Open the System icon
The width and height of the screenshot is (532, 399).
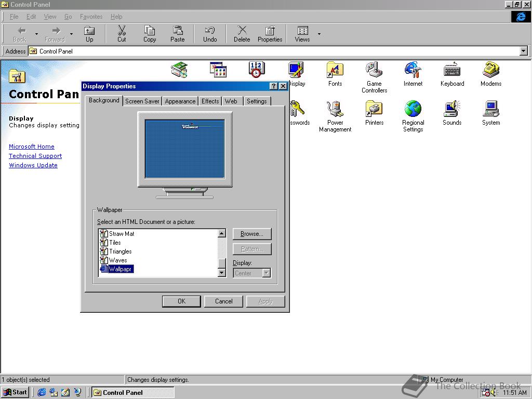(490, 109)
